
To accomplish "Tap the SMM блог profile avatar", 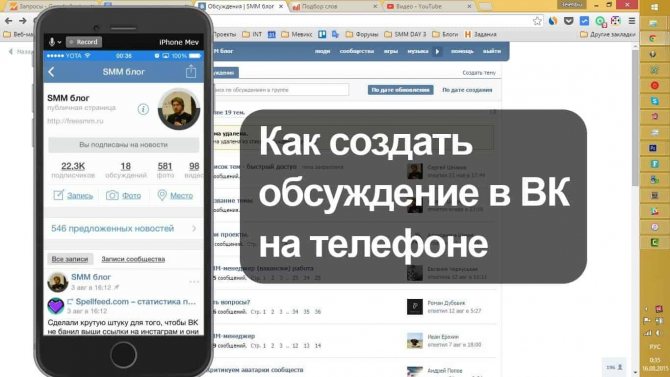I will coord(179,109).
